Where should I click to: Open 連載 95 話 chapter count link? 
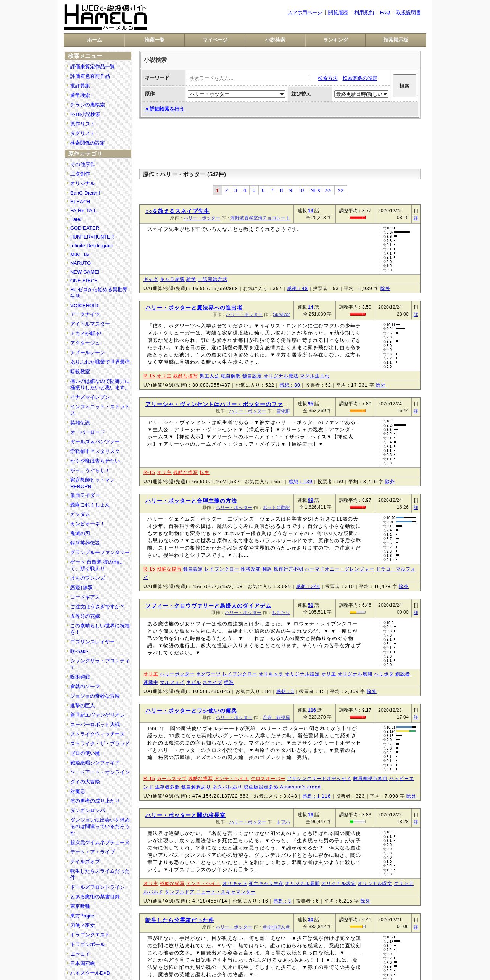click(x=311, y=404)
